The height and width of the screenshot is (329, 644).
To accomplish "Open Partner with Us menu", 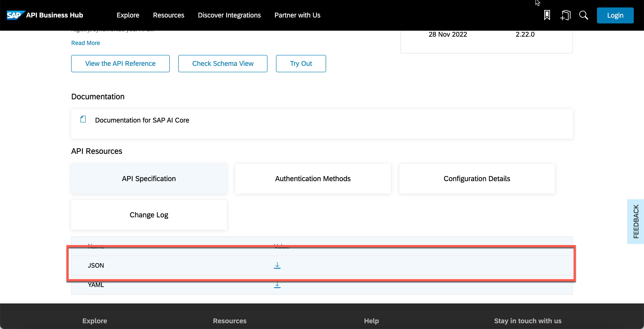I will [297, 15].
